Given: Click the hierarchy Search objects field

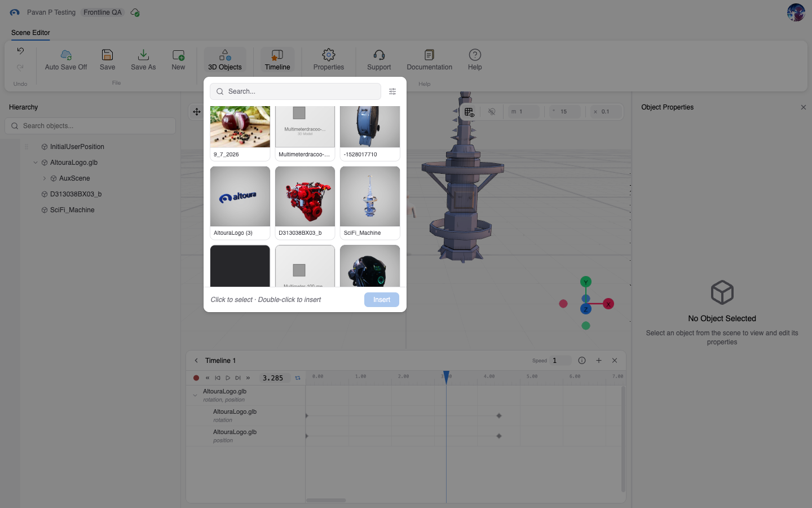Looking at the screenshot, I should point(90,126).
